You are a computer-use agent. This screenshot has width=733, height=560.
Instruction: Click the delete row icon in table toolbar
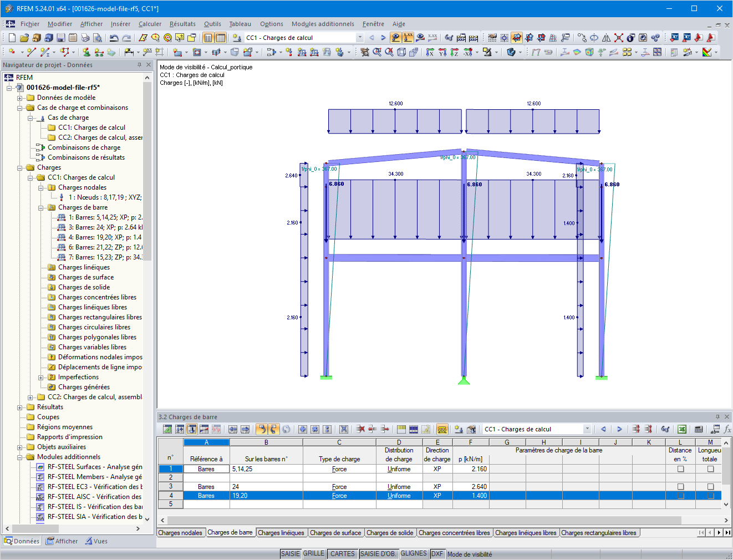(360, 429)
